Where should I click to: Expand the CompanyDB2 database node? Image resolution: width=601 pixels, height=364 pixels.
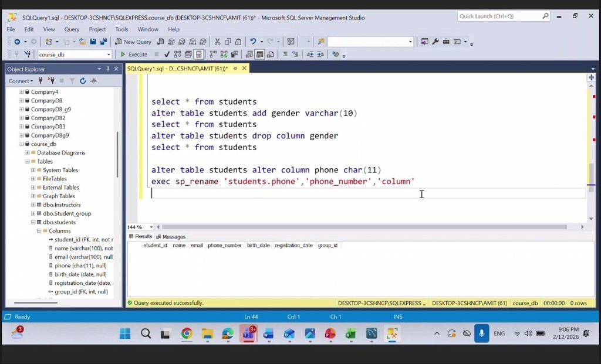(x=22, y=118)
